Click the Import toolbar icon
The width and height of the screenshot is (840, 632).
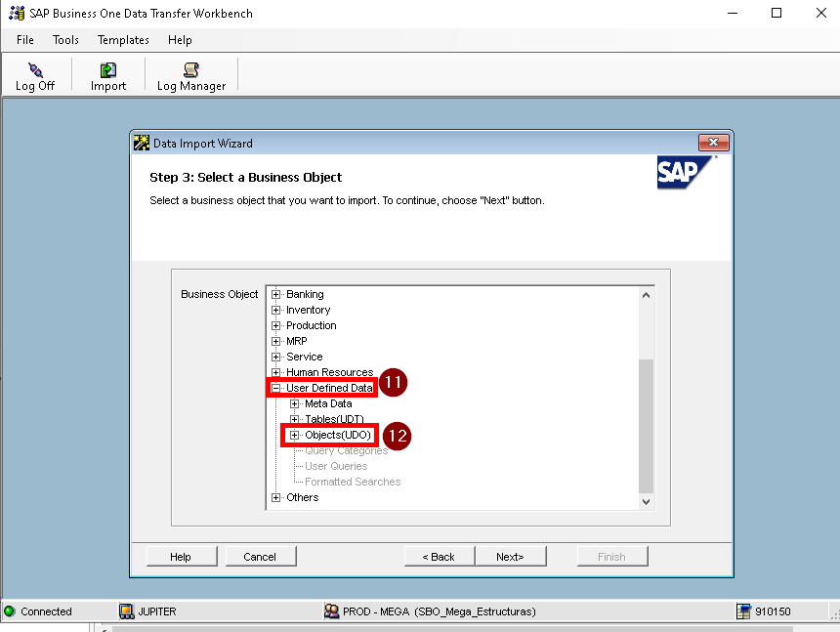coord(108,70)
